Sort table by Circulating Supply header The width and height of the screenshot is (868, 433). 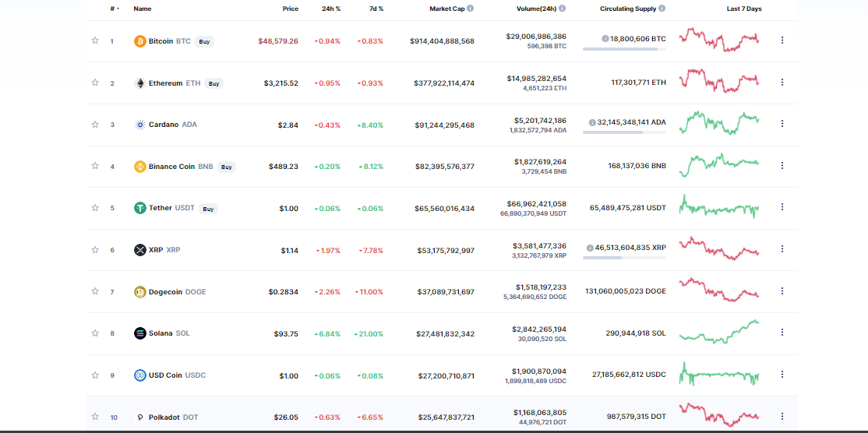click(628, 9)
